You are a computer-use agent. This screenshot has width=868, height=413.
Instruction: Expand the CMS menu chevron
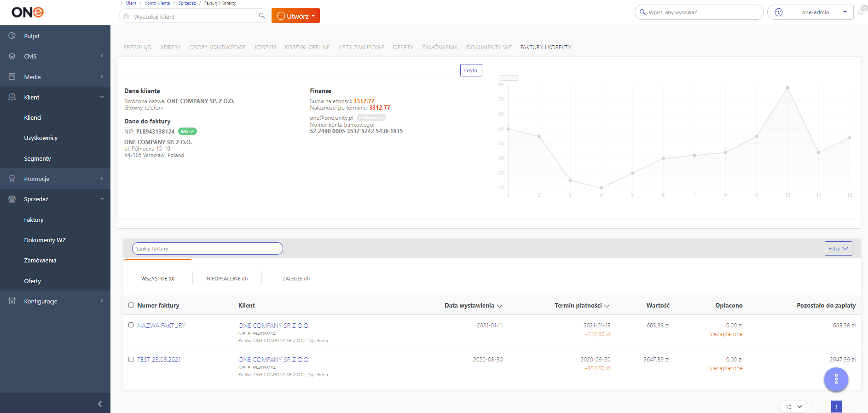coord(102,56)
